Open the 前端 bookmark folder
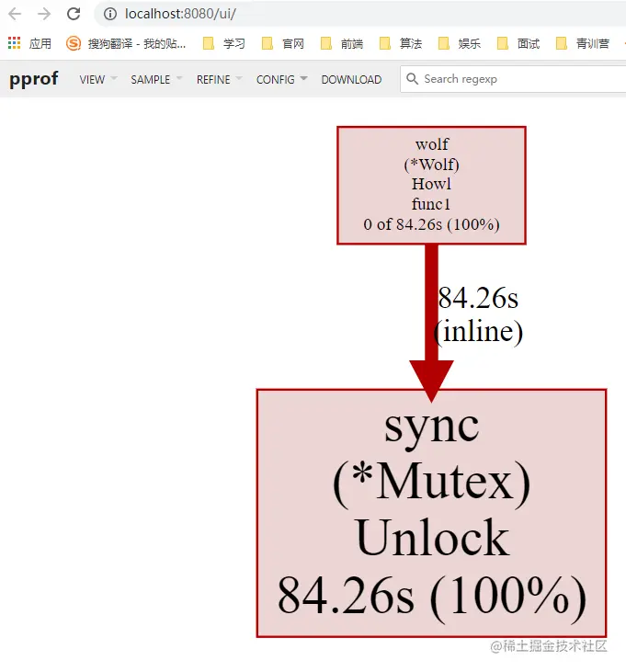626x672 pixels. (x=342, y=43)
